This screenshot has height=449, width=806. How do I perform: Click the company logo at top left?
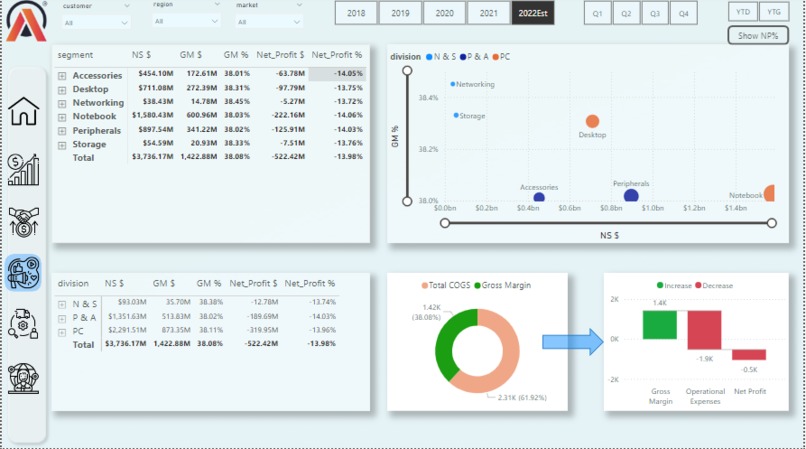(x=26, y=22)
